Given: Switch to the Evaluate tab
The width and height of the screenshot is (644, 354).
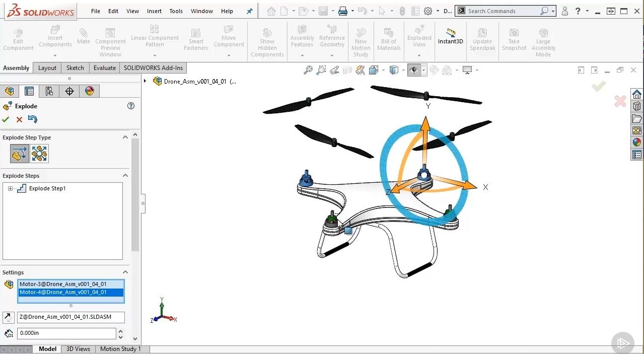Looking at the screenshot, I should point(105,68).
